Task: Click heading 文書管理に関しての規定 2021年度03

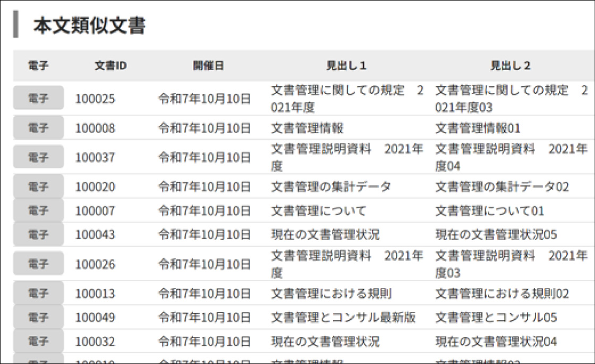Action: (x=512, y=99)
